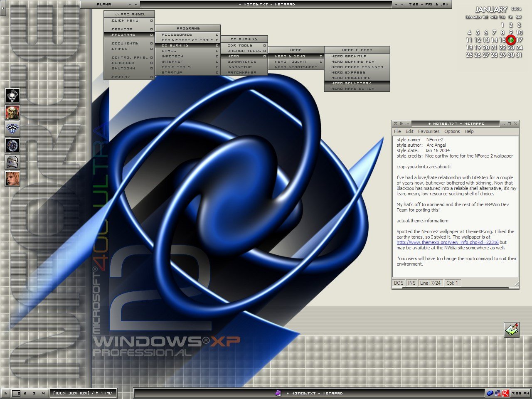Click the speaker tray icon with red mark
Screen dimensions: 532x399
pos(498,393)
